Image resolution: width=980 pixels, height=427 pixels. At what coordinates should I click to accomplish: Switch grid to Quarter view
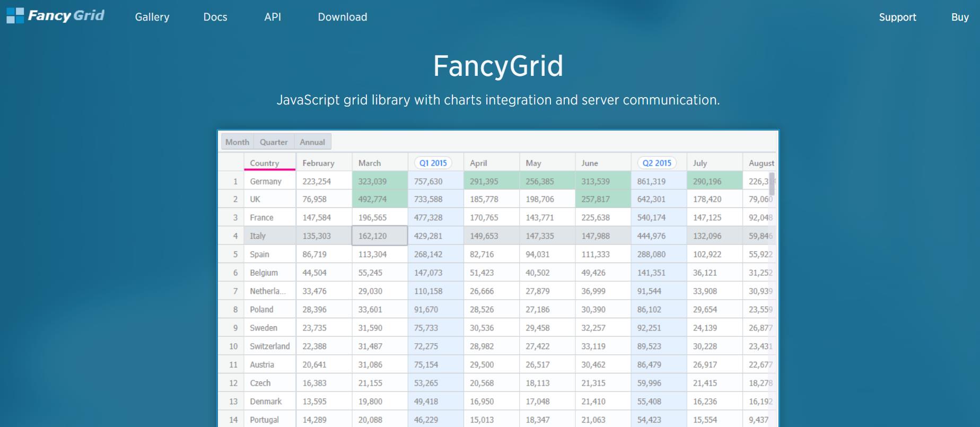(x=274, y=142)
